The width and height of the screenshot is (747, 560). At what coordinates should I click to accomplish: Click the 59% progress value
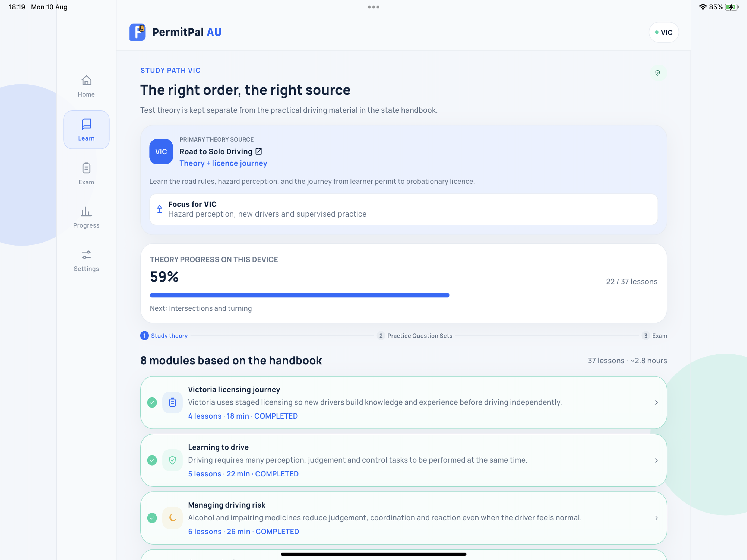164,276
